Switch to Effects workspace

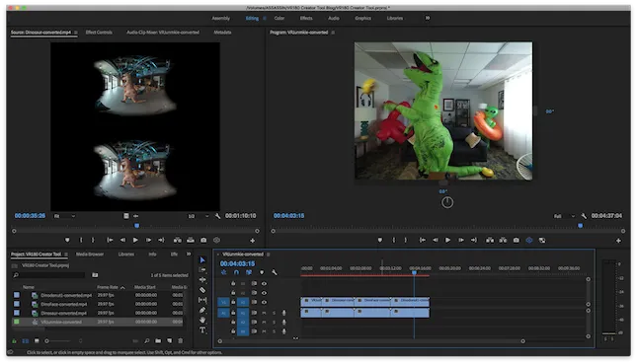(x=306, y=19)
